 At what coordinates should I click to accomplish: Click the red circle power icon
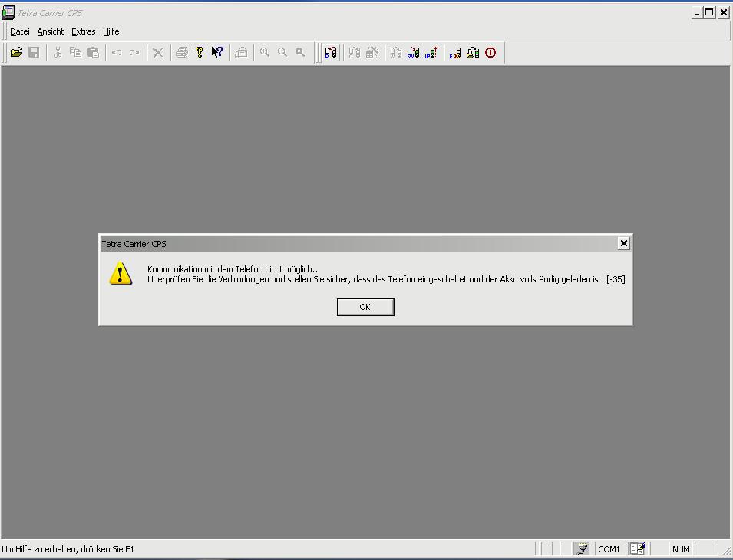(x=490, y=53)
